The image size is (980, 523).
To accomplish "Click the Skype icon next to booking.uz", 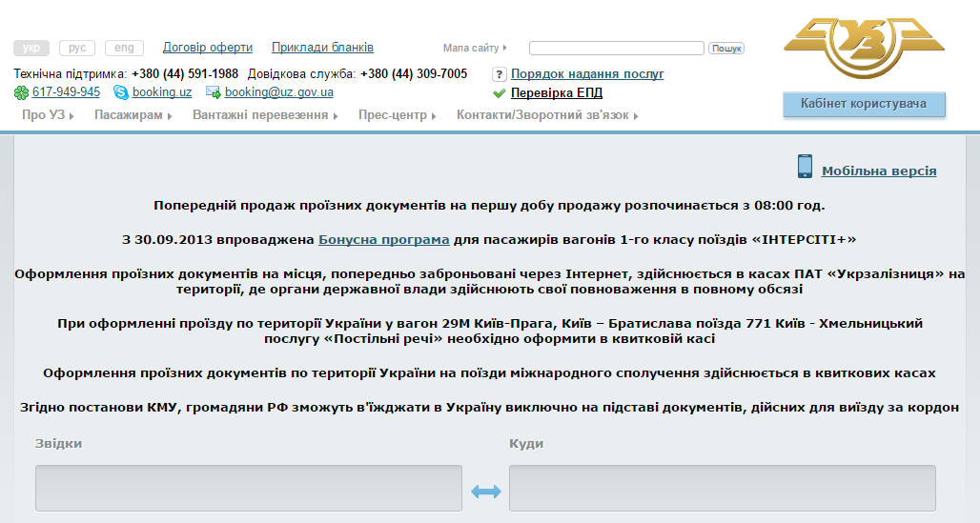I will tap(121, 92).
